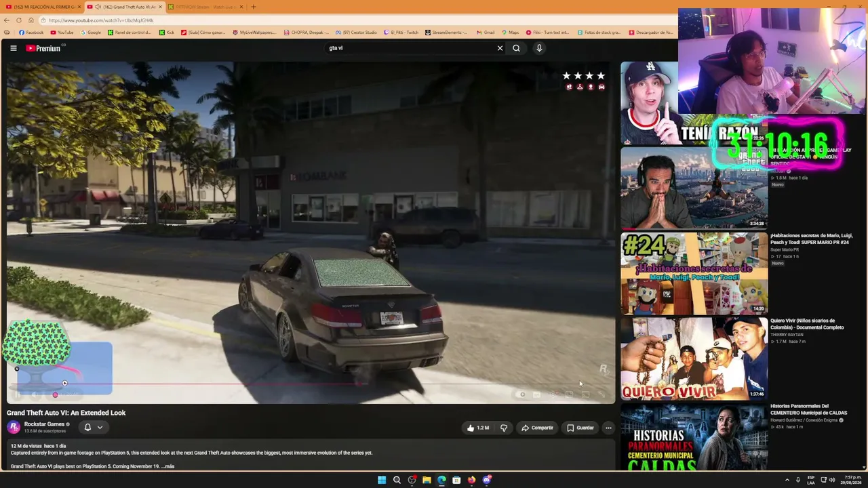The image size is (868, 488).
Task: Open the browser home page icon
Action: (31, 20)
